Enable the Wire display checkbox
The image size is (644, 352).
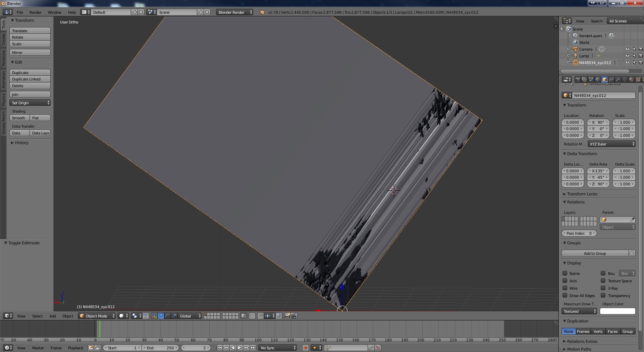point(565,288)
